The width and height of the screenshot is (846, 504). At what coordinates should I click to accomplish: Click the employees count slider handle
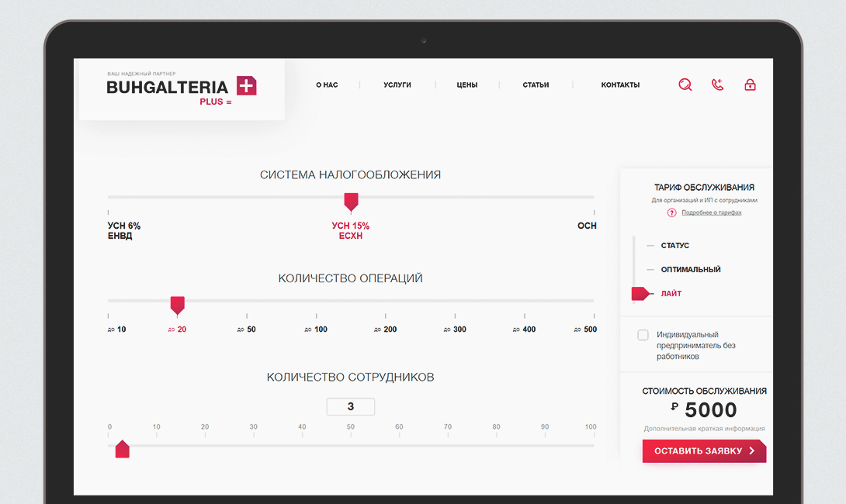[122, 449]
